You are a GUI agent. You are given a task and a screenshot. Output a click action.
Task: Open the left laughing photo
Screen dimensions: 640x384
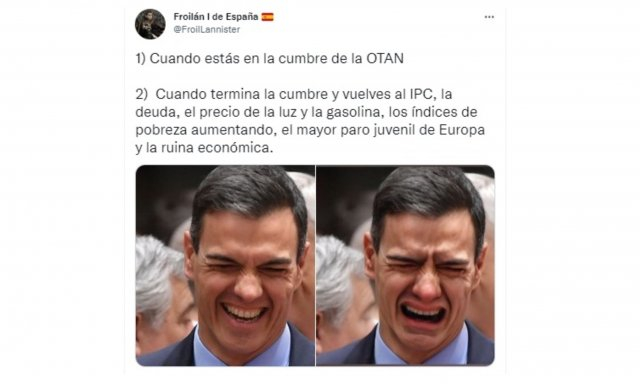(x=225, y=265)
